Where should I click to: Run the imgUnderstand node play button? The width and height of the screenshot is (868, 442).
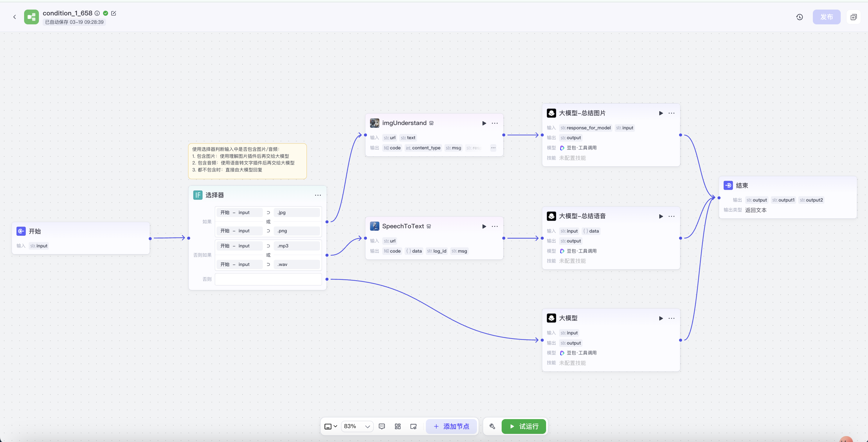(484, 123)
